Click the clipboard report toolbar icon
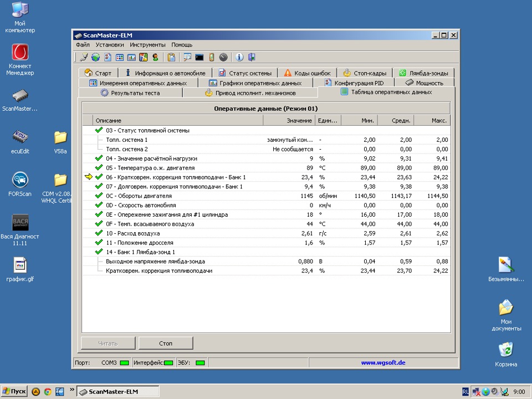Screen dimensions: 532x399 171,57
